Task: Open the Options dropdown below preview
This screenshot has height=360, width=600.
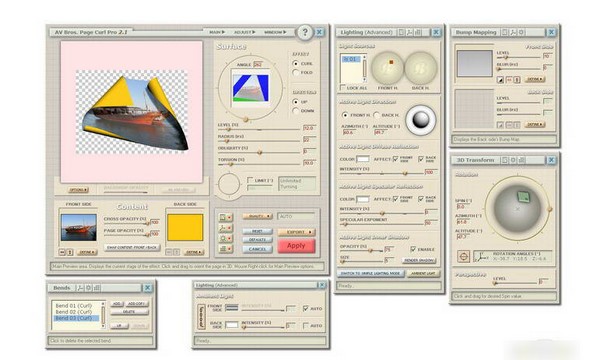Action: coord(78,190)
